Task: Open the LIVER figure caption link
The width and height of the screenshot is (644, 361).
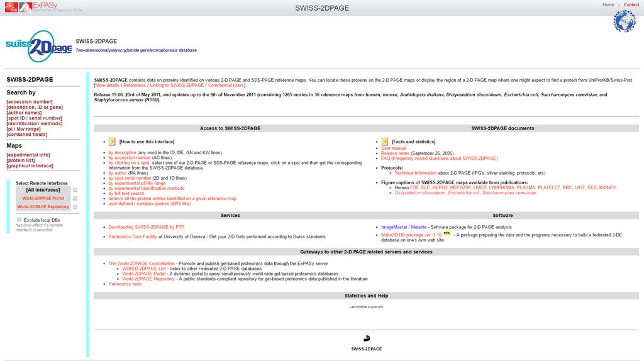Action: coord(479,187)
